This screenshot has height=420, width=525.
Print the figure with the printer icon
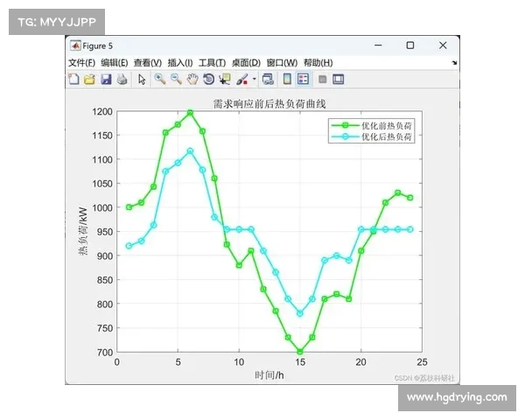122,79
